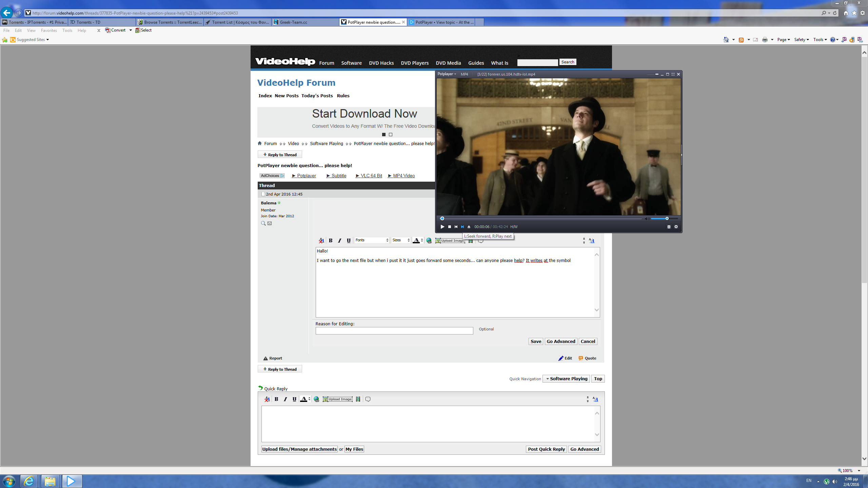Open Software Playing quick navigation dropdown

pyautogui.click(x=566, y=379)
